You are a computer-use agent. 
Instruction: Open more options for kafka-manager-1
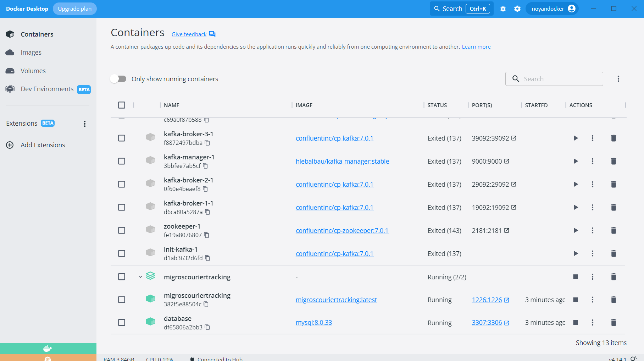(592, 161)
